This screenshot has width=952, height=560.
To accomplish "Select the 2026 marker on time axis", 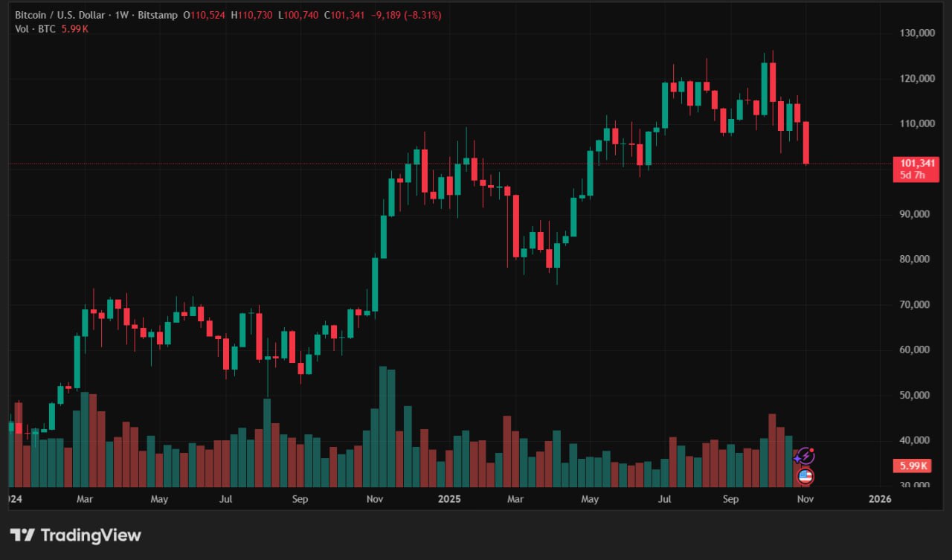I will tap(880, 499).
